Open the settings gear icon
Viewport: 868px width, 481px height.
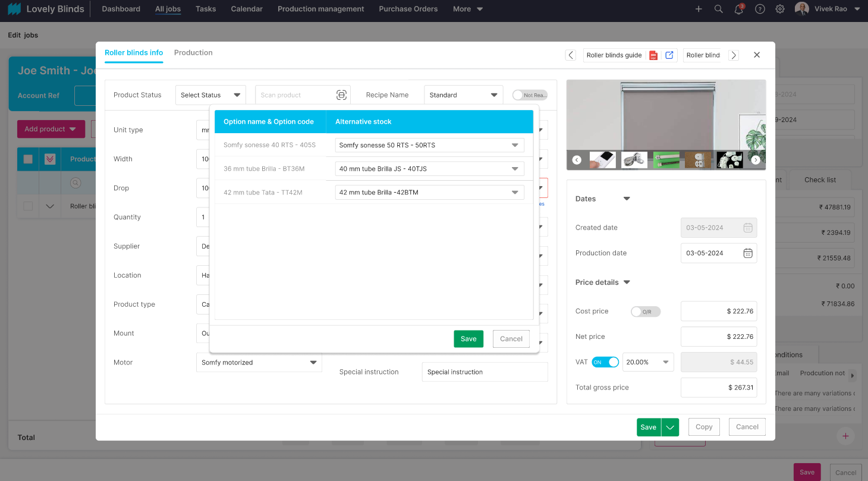780,9
